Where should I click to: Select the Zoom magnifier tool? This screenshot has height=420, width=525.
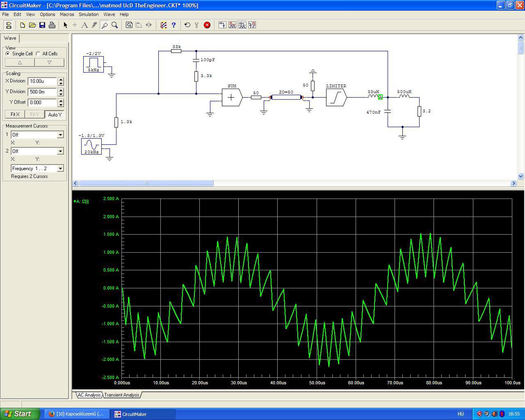click(115, 25)
